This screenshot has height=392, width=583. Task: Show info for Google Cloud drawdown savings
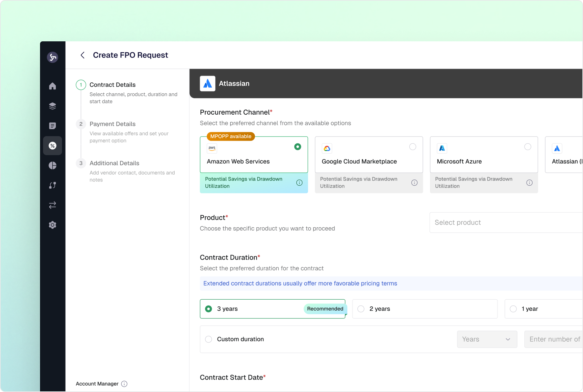pyautogui.click(x=414, y=183)
